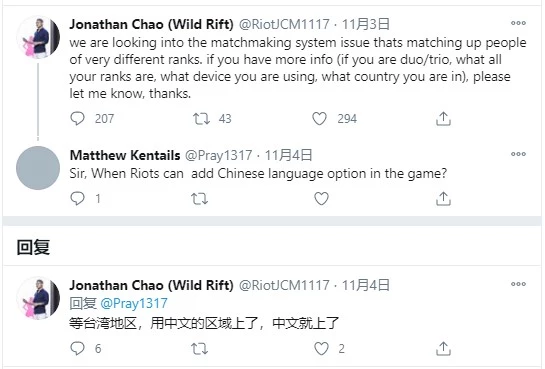The width and height of the screenshot is (545, 369).
Task: Like the tweet with 294 likes
Action: point(319,118)
